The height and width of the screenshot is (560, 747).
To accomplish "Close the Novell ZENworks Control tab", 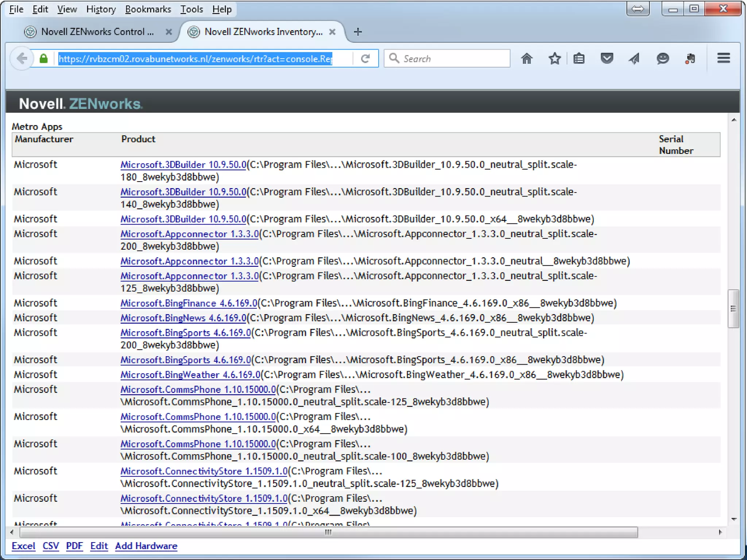I will [x=169, y=32].
